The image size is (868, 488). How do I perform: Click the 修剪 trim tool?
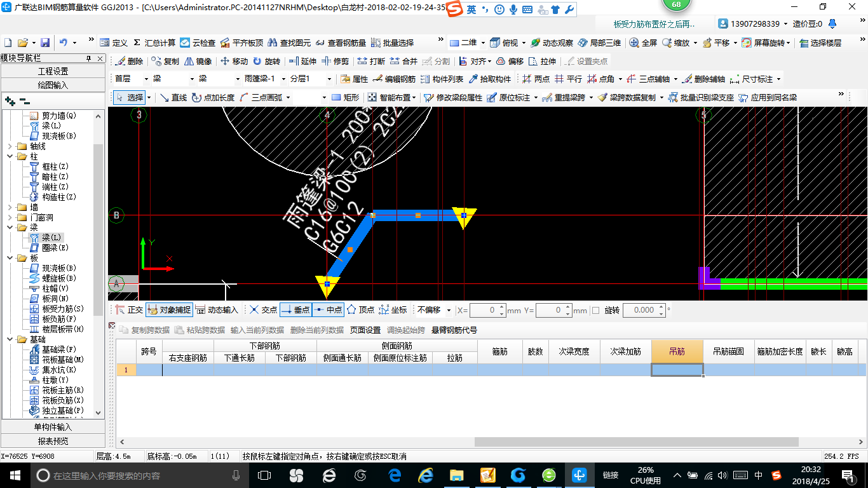tap(335, 61)
